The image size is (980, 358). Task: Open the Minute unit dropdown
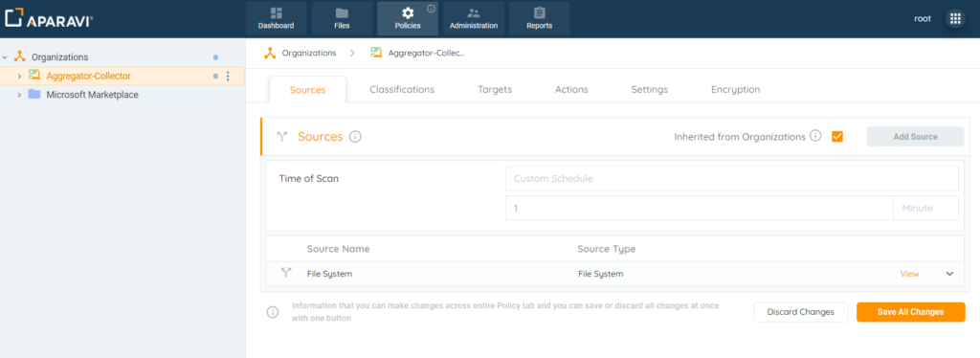click(925, 208)
